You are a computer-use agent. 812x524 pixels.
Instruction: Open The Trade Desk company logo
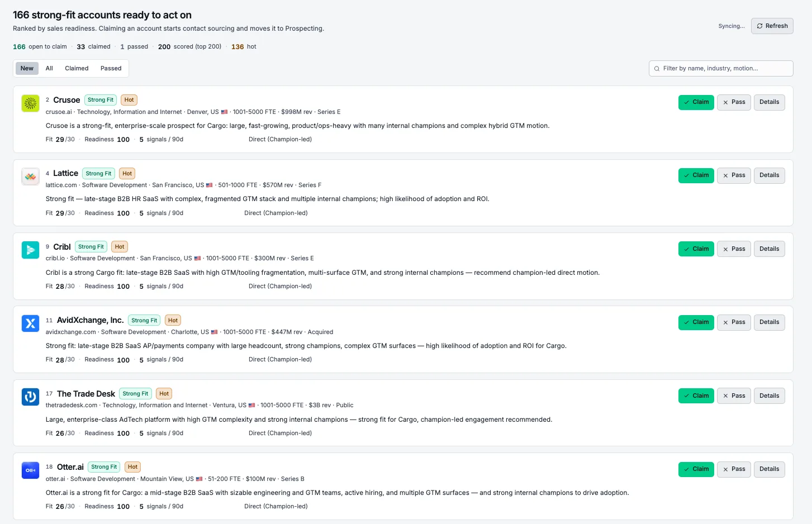(x=30, y=397)
